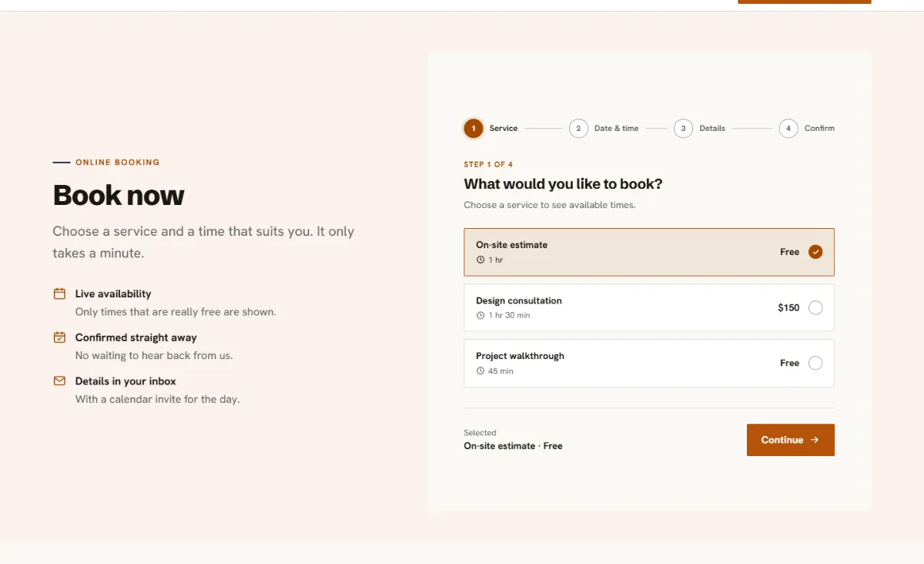Click the Free price on On-site estimate
924x564 pixels.
click(x=789, y=252)
